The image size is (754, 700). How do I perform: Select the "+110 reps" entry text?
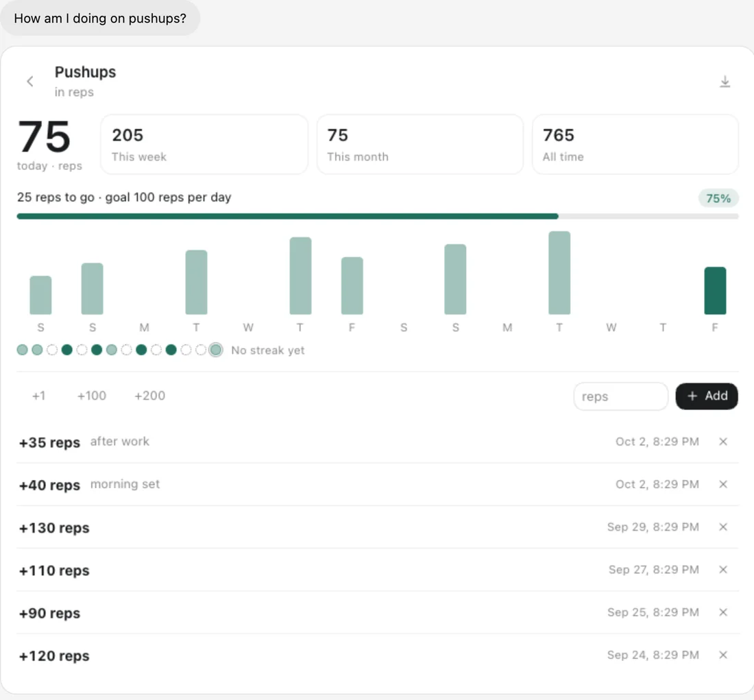[x=54, y=570]
